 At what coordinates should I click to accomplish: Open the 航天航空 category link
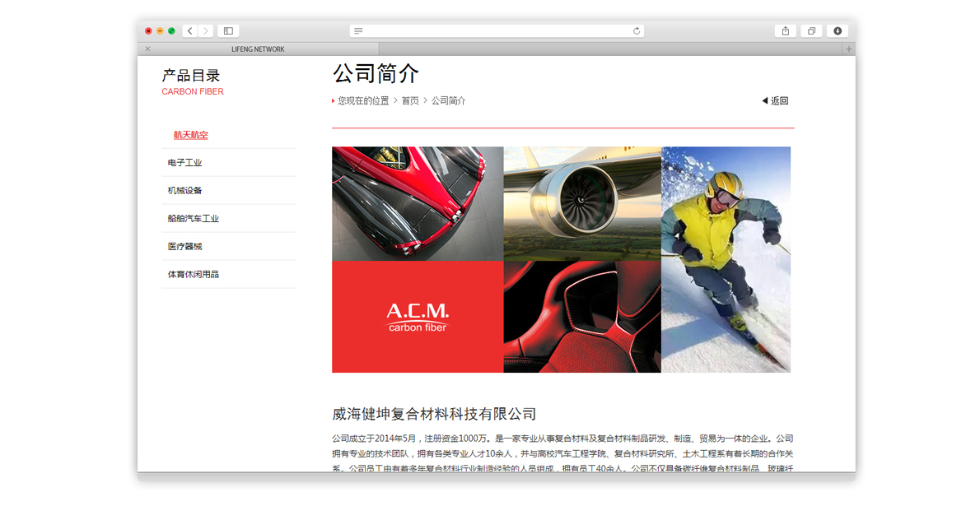190,135
